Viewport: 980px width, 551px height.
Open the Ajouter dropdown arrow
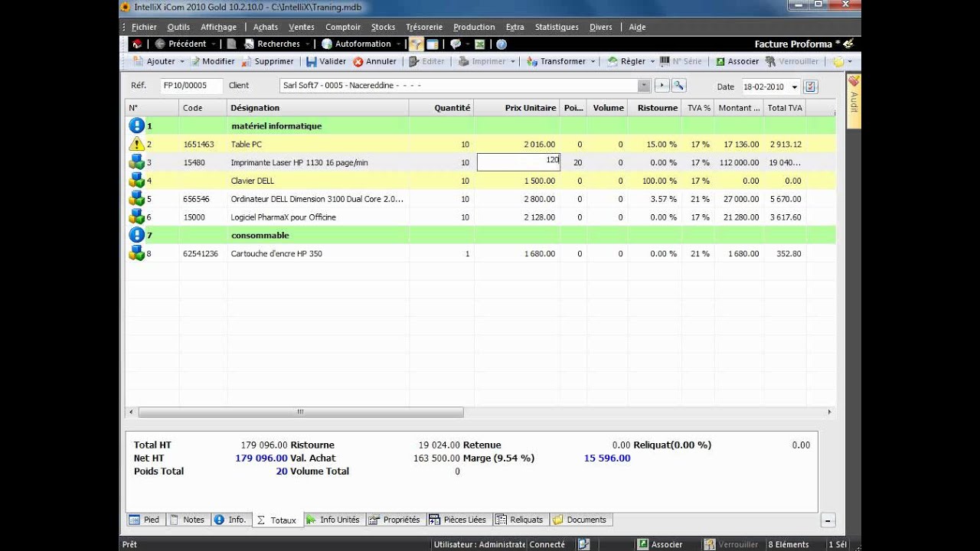coord(181,61)
